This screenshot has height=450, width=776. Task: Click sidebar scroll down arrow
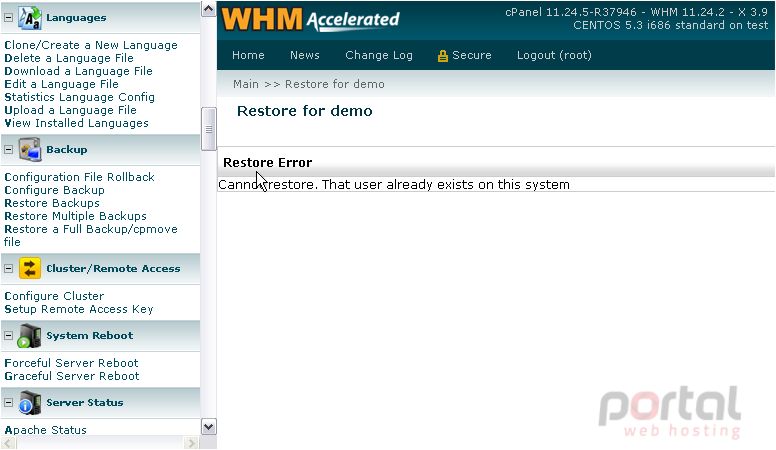point(209,427)
